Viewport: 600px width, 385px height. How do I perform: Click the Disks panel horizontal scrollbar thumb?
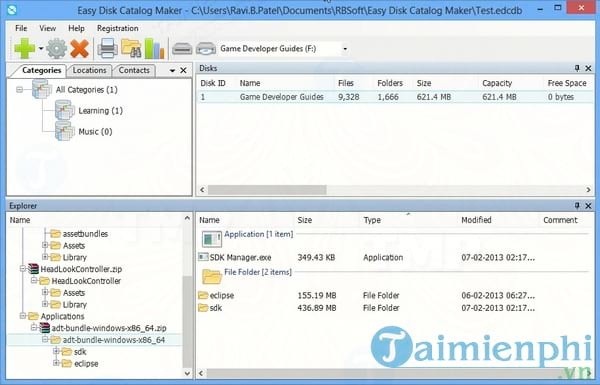coord(267,190)
